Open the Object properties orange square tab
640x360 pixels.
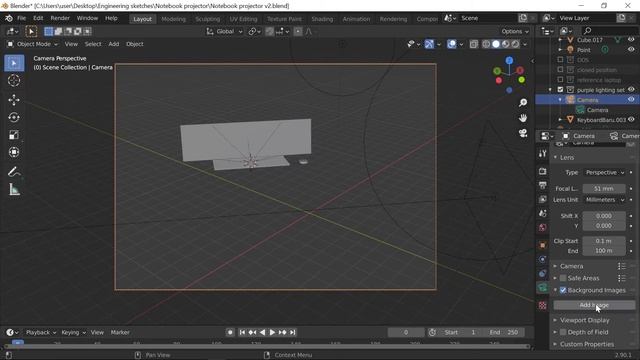[x=542, y=245]
